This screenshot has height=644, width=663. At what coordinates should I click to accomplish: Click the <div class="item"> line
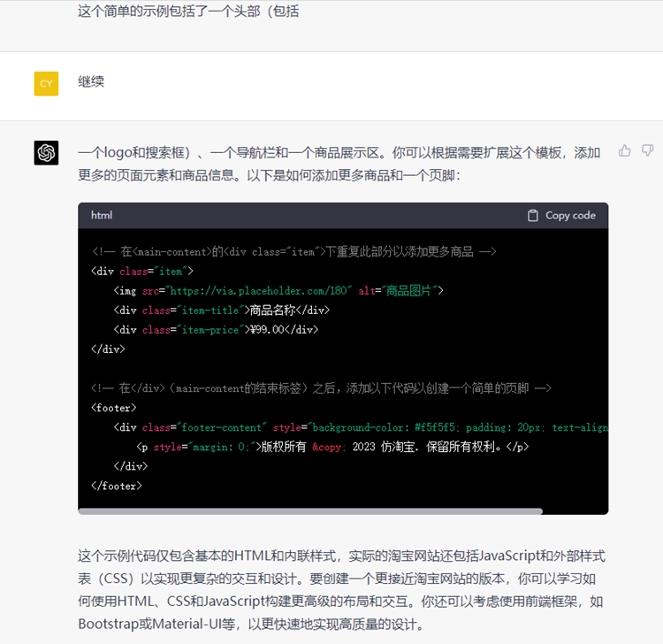tap(142, 272)
